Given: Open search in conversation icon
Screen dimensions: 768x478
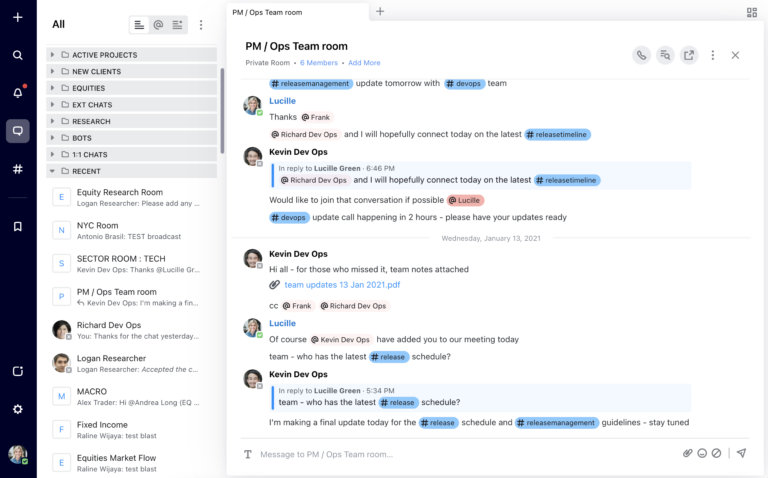Looking at the screenshot, I should click(665, 55).
